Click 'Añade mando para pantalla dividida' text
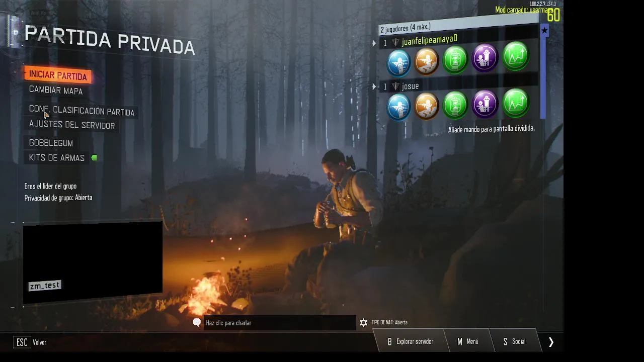This screenshot has height=362, width=644. pos(492,129)
